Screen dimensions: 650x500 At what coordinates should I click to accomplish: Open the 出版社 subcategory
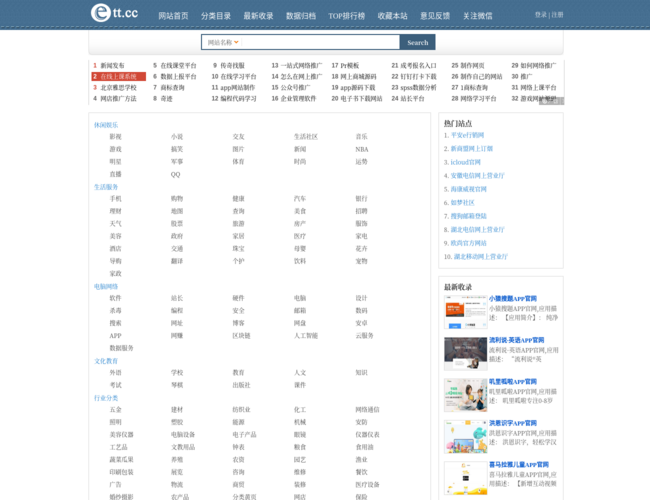(241, 385)
